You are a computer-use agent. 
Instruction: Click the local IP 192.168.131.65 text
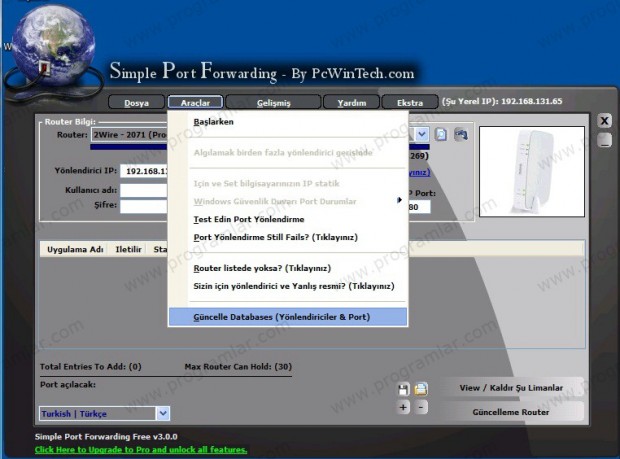pos(531,101)
